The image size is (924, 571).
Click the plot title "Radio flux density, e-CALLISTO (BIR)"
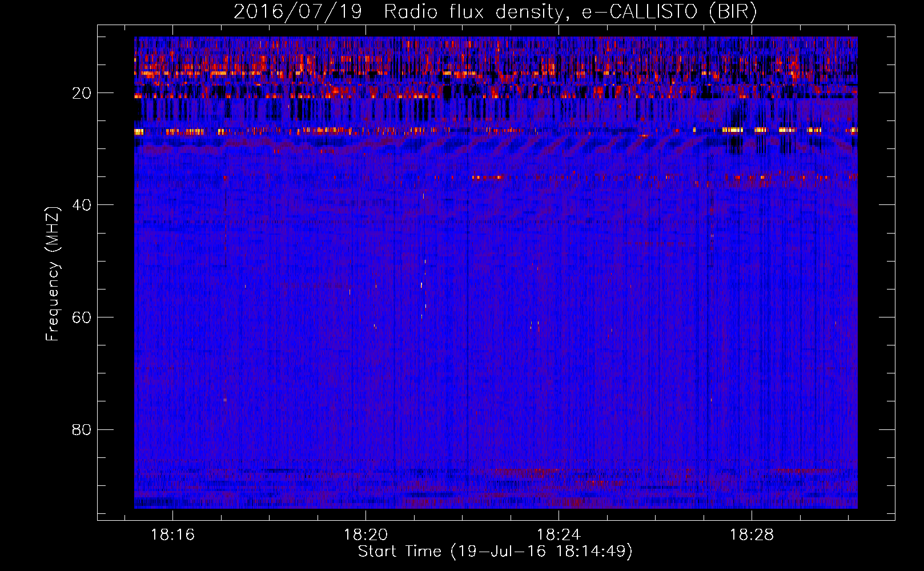coord(571,12)
